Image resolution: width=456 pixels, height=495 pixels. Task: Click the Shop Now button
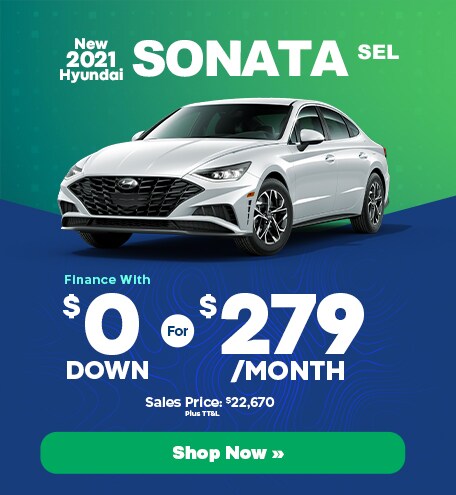click(223, 453)
